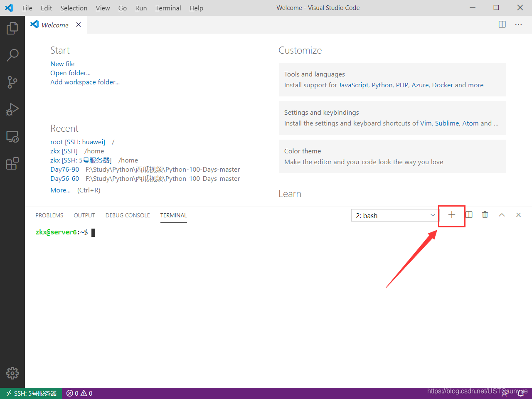Create a new terminal with the plus icon
Image resolution: width=532 pixels, height=399 pixels.
click(x=452, y=215)
